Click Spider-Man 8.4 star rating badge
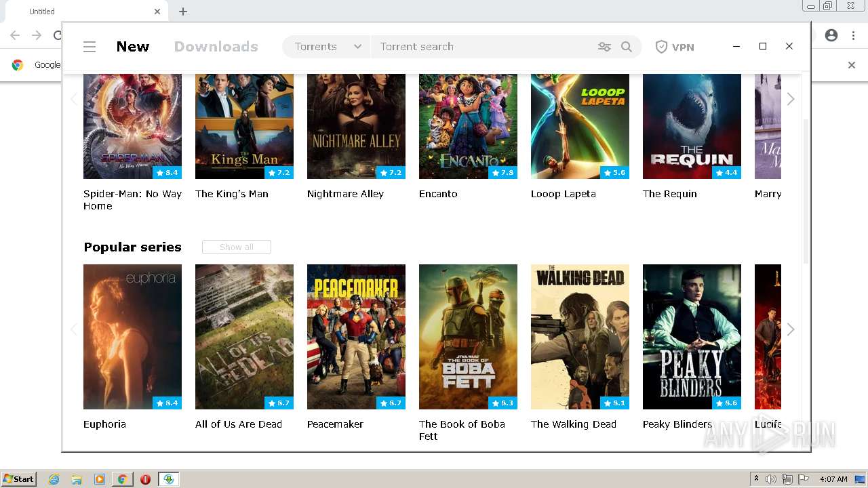The width and height of the screenshot is (868, 488). (x=167, y=173)
